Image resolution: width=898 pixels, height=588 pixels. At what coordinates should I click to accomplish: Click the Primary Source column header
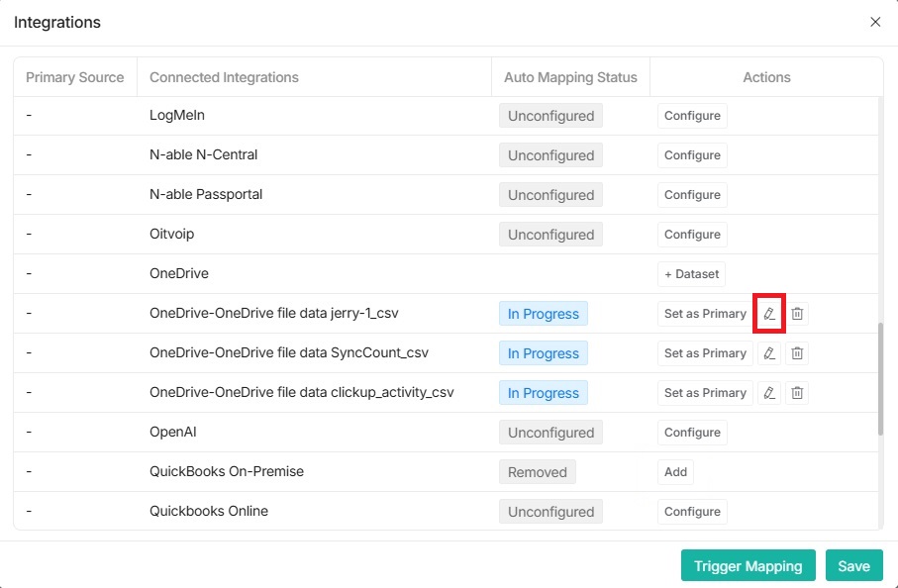pos(75,77)
